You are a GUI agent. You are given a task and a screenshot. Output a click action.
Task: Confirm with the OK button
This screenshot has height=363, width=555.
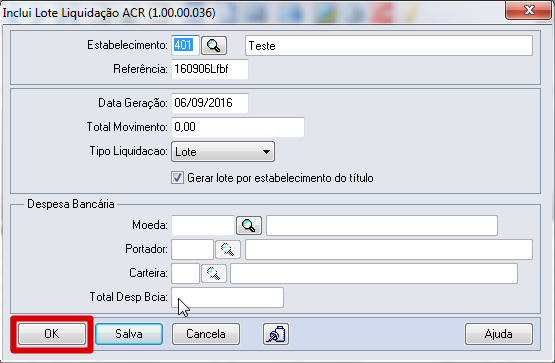coord(52,334)
